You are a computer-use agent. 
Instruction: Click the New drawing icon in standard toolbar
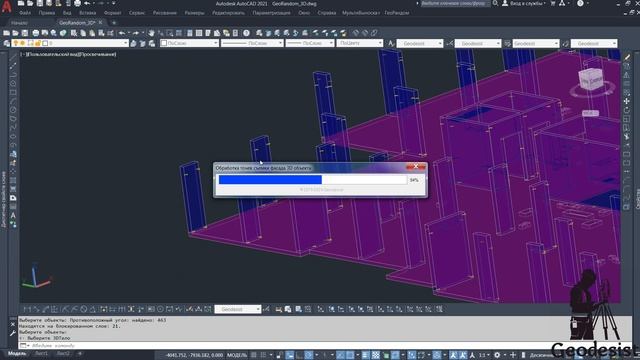tap(6, 33)
